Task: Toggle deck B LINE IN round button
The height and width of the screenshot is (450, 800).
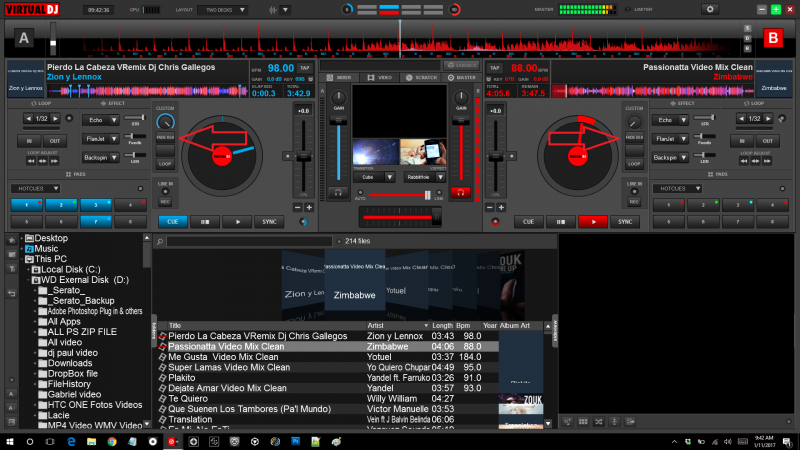Action: [x=634, y=192]
